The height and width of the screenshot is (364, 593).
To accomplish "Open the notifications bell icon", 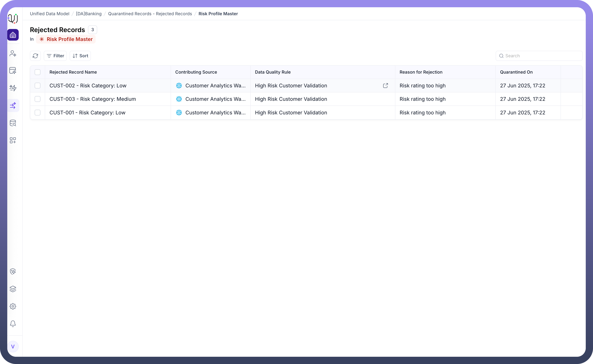I will [13, 324].
